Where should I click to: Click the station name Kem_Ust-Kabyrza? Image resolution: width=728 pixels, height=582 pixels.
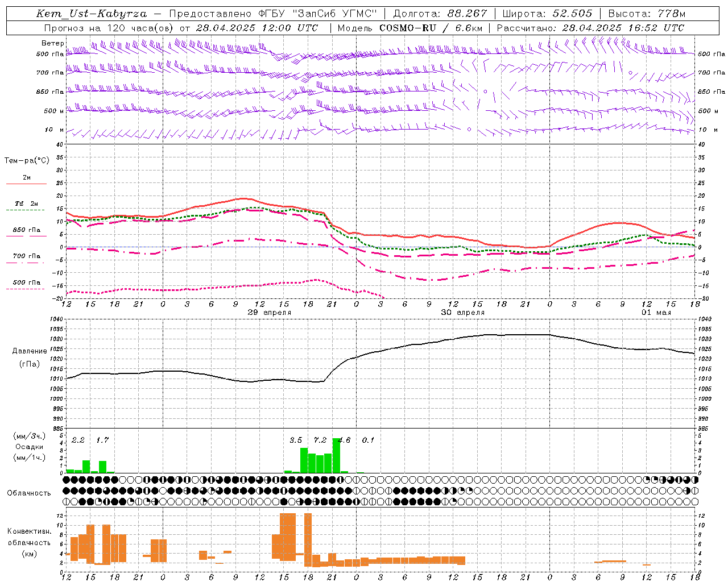(x=92, y=14)
